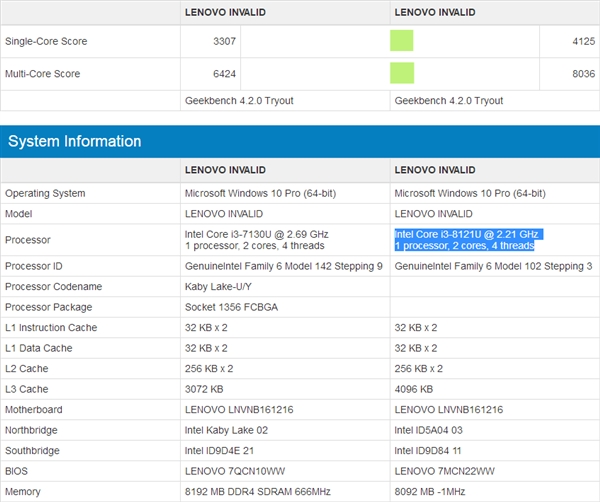Click the 'Multi-Core Score' row label
Screen dimensions: 600x502
[42, 74]
